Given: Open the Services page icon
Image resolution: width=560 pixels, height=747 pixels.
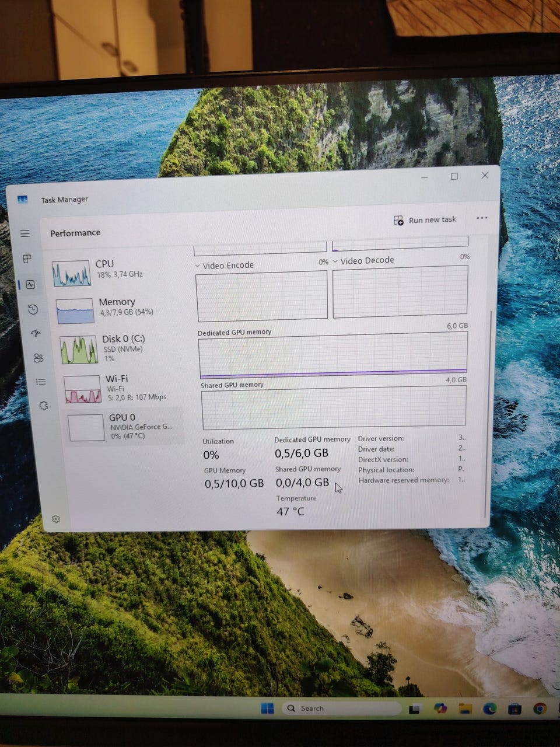Looking at the screenshot, I should point(44,406).
